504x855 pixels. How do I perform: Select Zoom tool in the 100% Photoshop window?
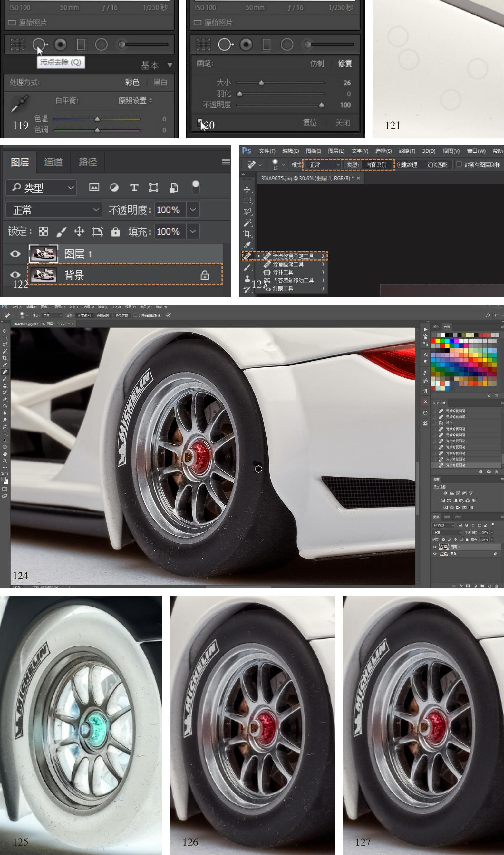tap(5, 461)
